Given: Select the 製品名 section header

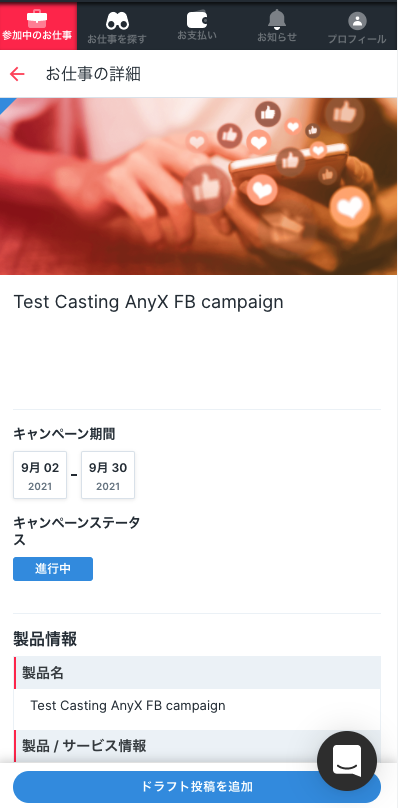Looking at the screenshot, I should [197, 672].
